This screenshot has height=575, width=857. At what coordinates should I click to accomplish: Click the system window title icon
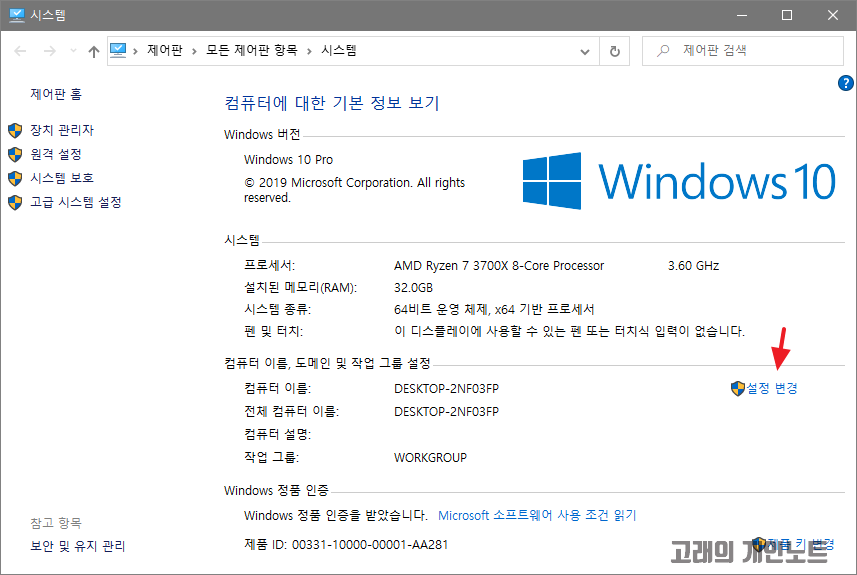[x=17, y=15]
